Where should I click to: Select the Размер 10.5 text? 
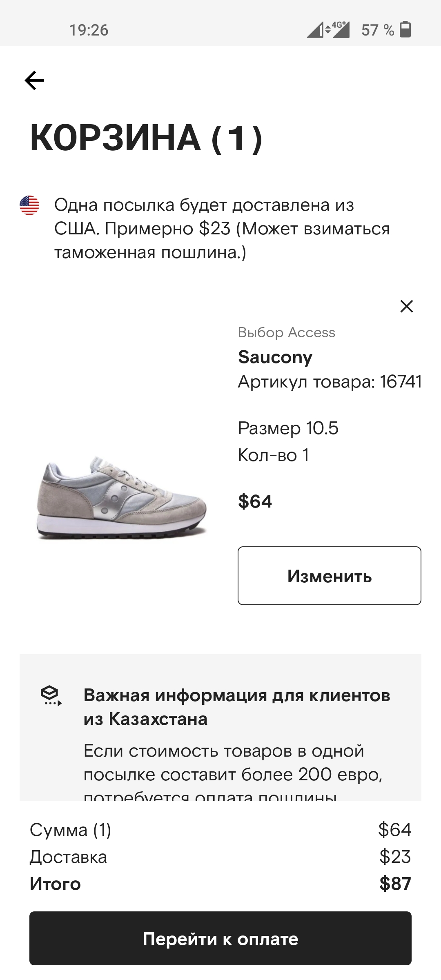tap(288, 428)
